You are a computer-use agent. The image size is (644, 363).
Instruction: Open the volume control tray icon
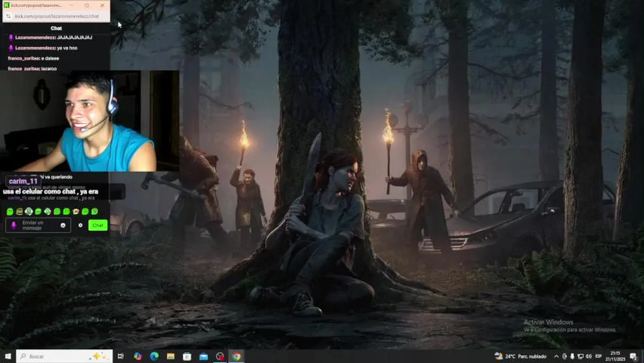(x=588, y=356)
